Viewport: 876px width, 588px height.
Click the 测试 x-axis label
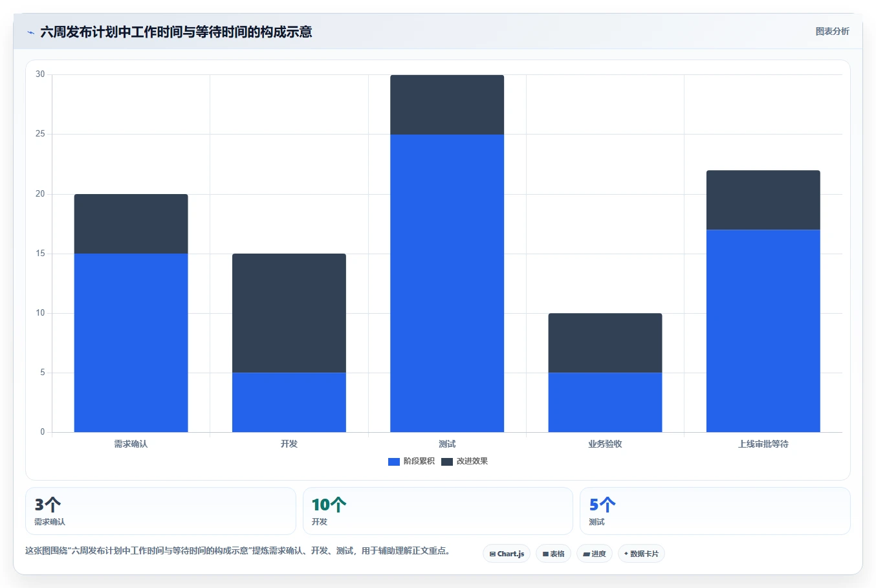point(447,444)
